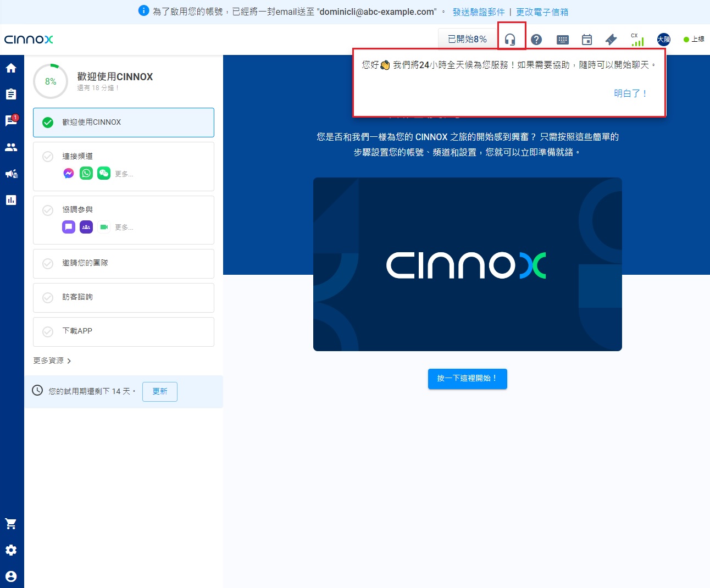Click 更多... beside the collaboration icons

click(124, 228)
